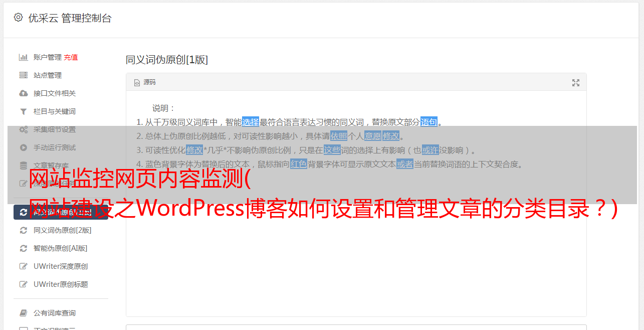Click the book icon beside 公有词库查询
Screen dimensions: 644x330
[x=23, y=313]
